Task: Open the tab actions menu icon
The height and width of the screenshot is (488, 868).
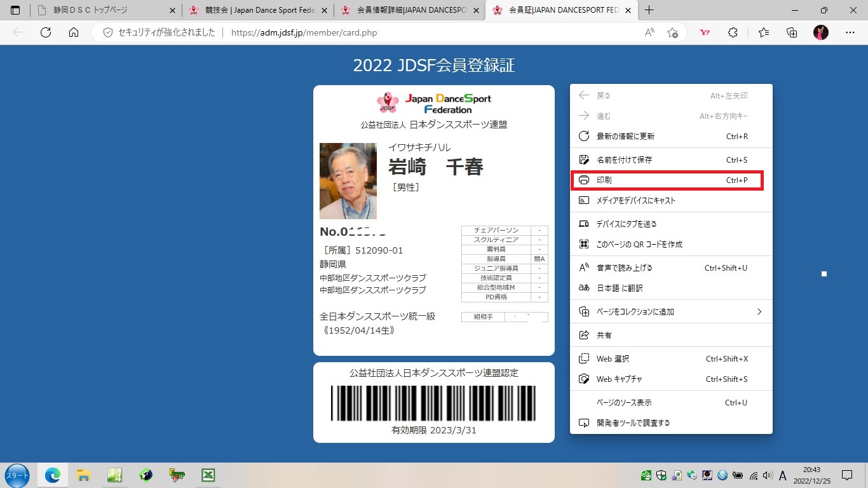Action: [x=15, y=10]
